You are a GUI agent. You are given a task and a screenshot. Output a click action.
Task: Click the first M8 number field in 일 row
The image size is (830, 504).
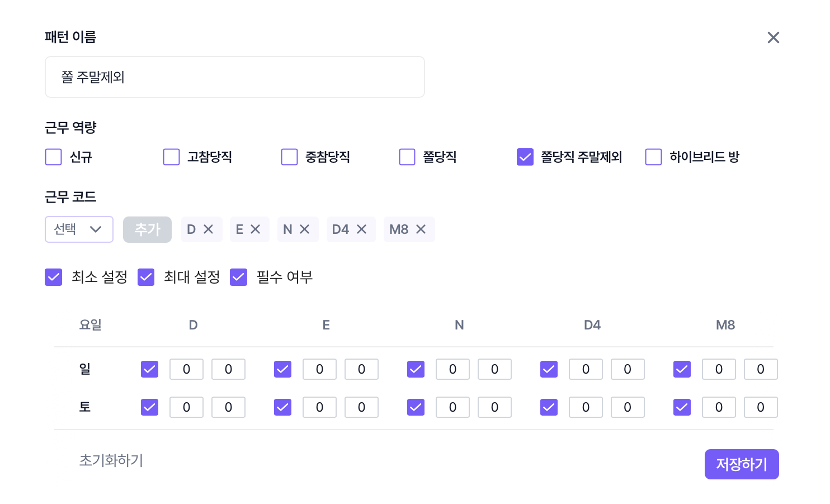pyautogui.click(x=719, y=369)
